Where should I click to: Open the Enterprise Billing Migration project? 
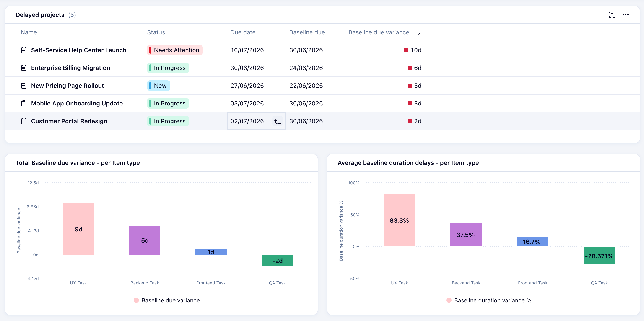coord(70,68)
